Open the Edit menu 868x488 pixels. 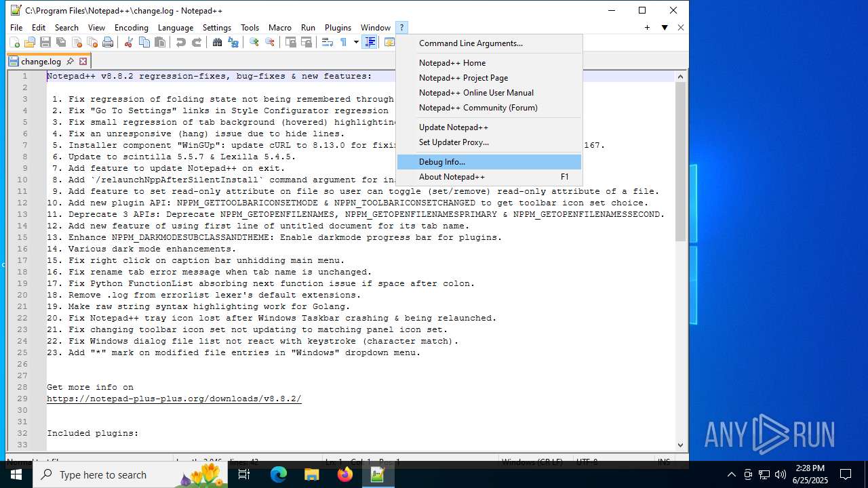tap(39, 28)
